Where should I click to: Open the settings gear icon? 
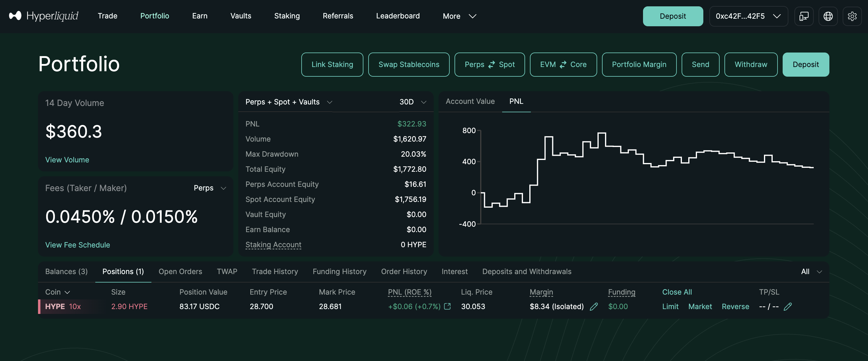click(x=852, y=16)
